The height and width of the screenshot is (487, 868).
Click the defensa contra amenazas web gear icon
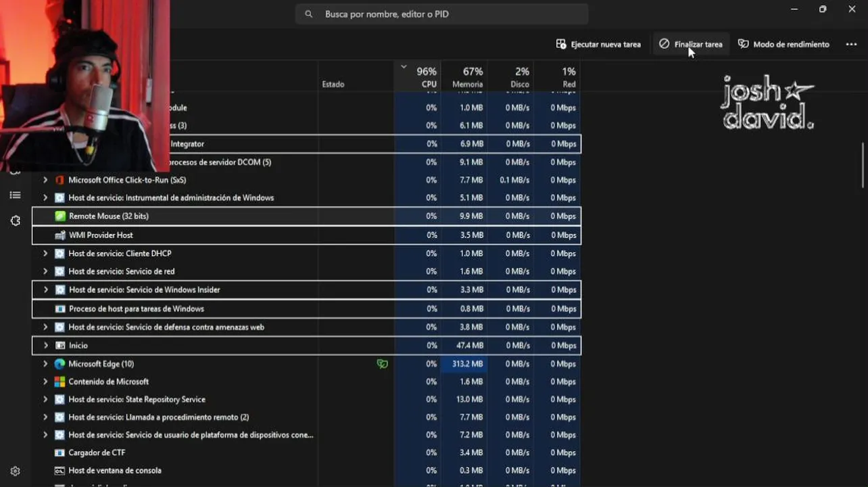[x=59, y=327]
